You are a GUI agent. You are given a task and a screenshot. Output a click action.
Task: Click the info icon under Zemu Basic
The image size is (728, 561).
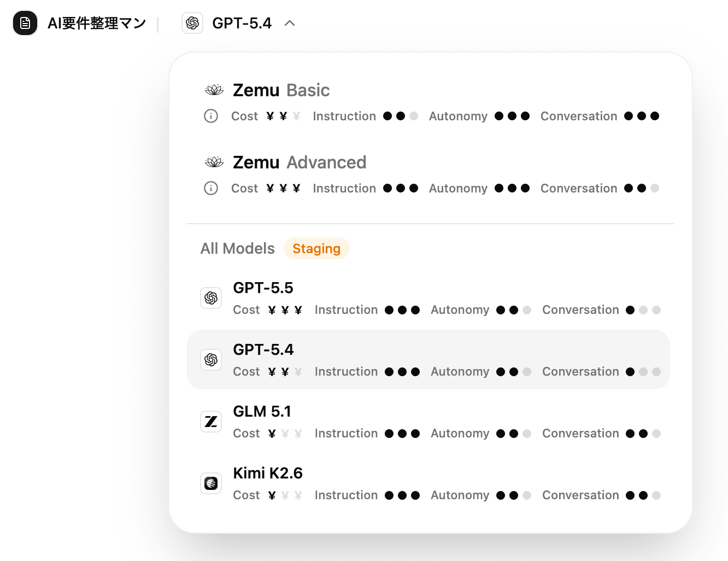pos(211,116)
